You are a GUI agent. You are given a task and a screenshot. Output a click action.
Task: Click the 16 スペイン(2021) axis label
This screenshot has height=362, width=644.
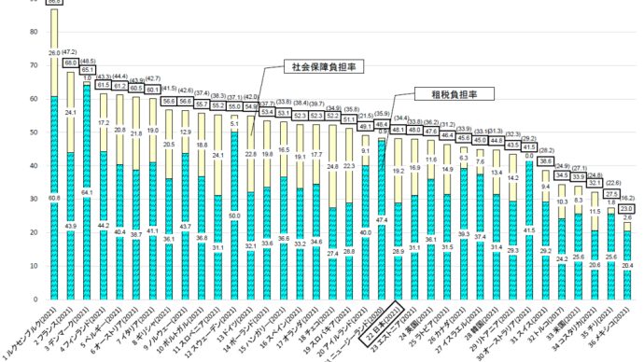coord(281,327)
